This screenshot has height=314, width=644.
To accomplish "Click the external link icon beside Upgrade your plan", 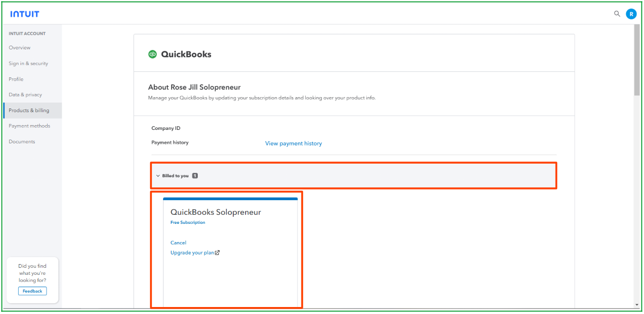I will [217, 252].
